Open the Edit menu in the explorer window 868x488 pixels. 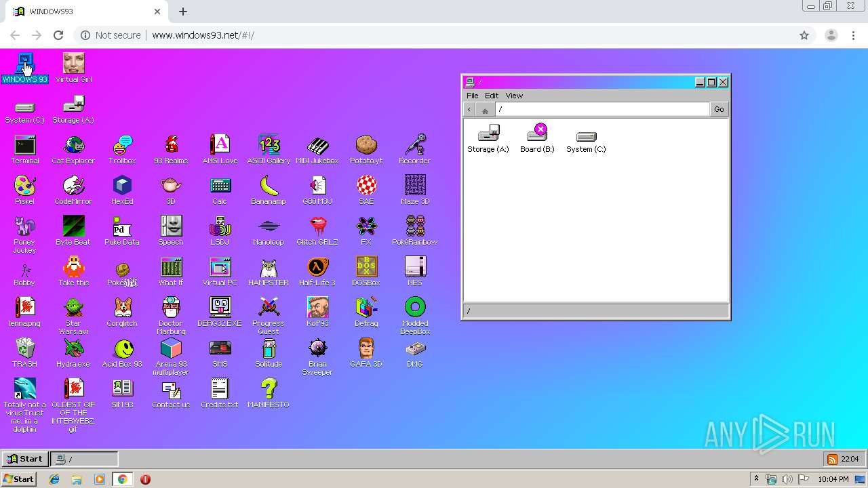(x=492, y=96)
